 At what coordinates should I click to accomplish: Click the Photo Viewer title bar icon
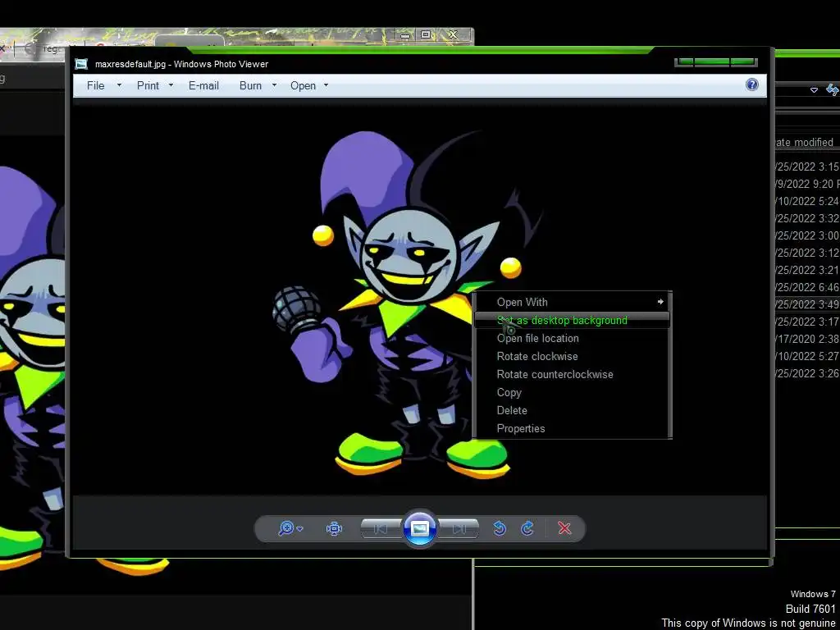point(81,64)
